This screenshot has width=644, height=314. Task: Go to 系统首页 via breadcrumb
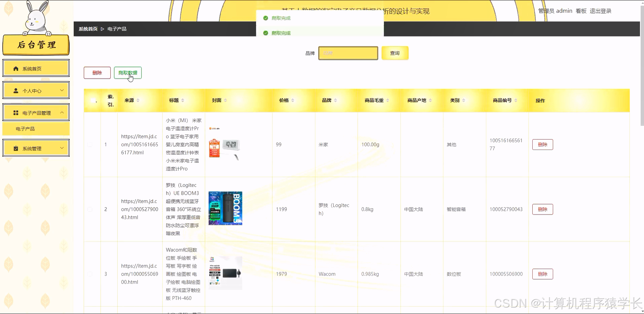pos(88,29)
